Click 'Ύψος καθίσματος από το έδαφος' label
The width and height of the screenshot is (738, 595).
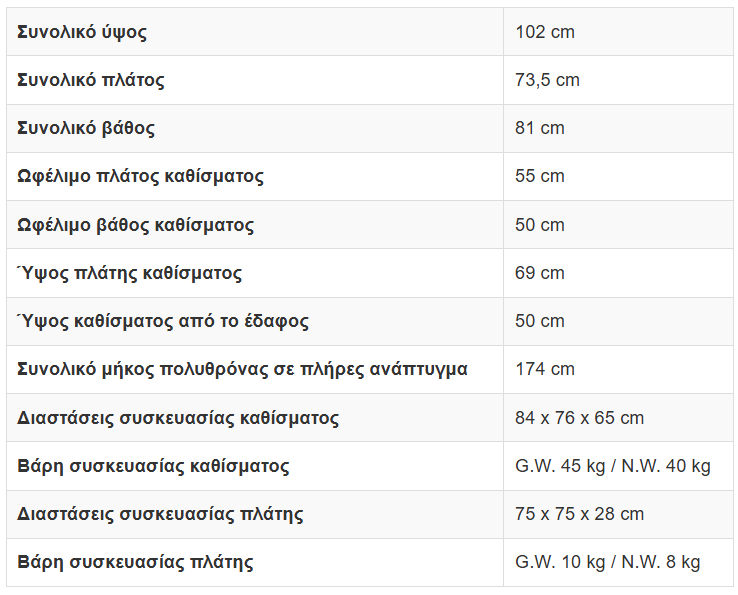click(x=163, y=321)
